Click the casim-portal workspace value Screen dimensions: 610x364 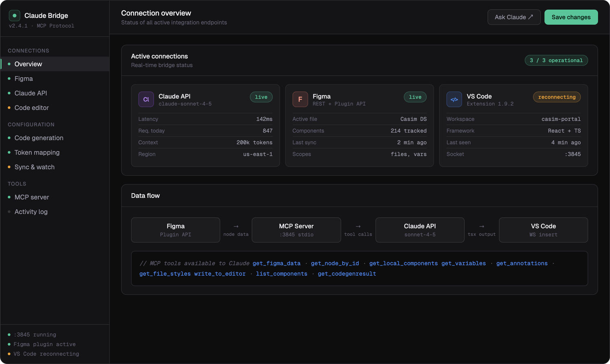[x=561, y=119]
